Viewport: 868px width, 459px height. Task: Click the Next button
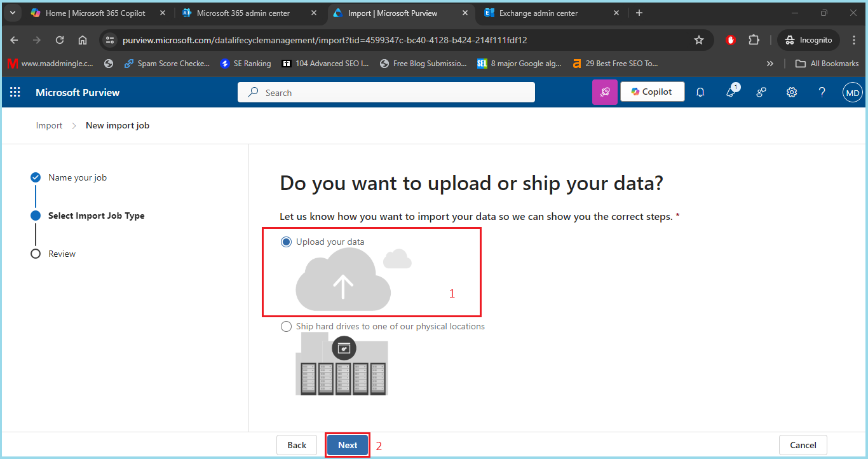(348, 445)
